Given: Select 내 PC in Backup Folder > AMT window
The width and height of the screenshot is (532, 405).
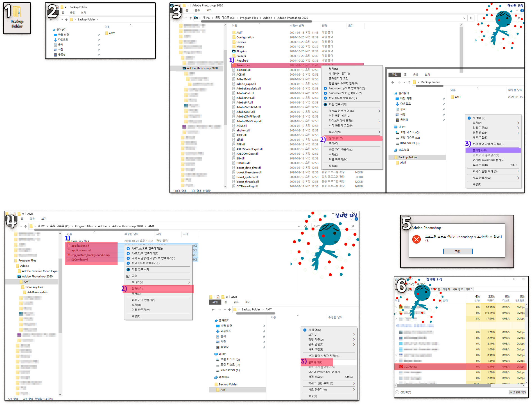Looking at the screenshot, I should [x=222, y=354].
